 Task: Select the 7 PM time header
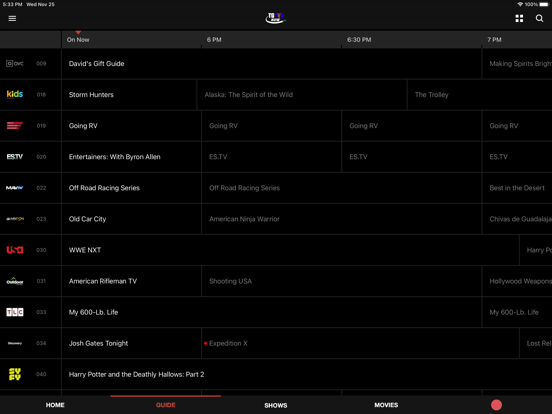pos(494,39)
